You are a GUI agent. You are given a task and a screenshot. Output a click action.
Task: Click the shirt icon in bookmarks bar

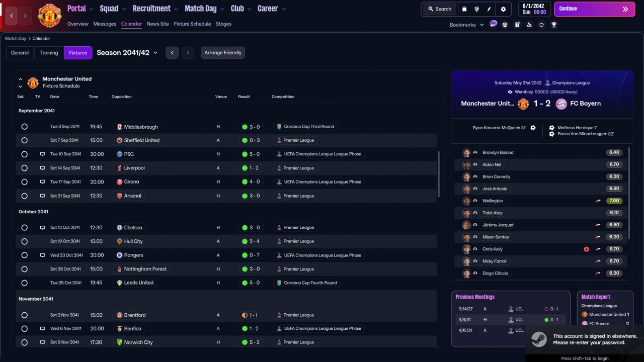pyautogui.click(x=505, y=25)
